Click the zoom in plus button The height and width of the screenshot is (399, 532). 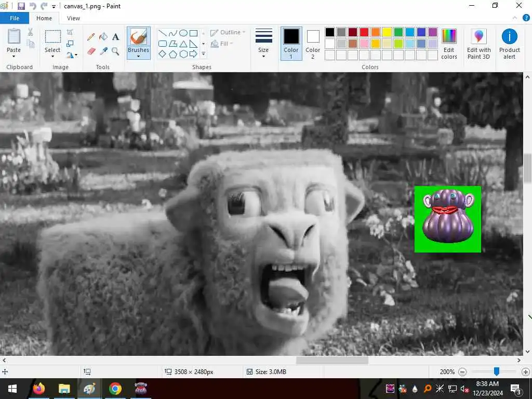526,372
